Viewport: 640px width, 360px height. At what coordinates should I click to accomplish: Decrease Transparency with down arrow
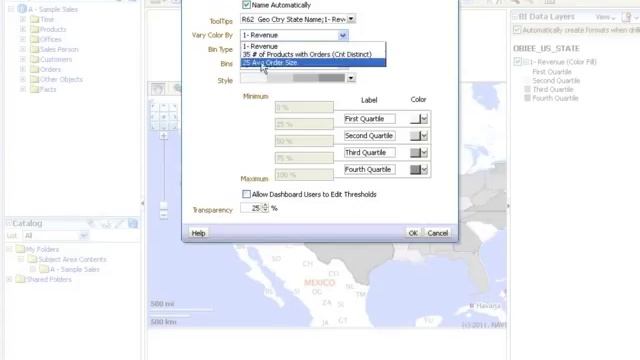pyautogui.click(x=265, y=211)
